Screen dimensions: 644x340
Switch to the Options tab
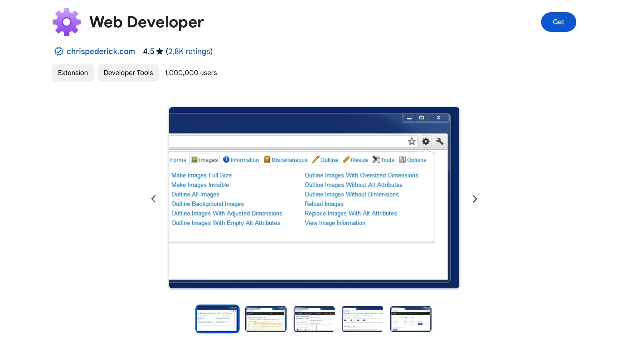tap(413, 160)
